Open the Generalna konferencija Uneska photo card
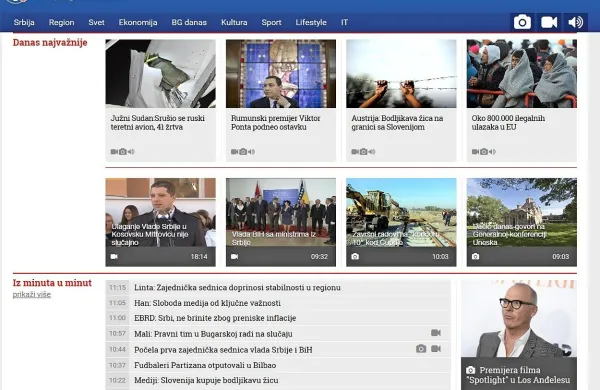Image resolution: width=600 pixels, height=390 pixels. tap(522, 222)
